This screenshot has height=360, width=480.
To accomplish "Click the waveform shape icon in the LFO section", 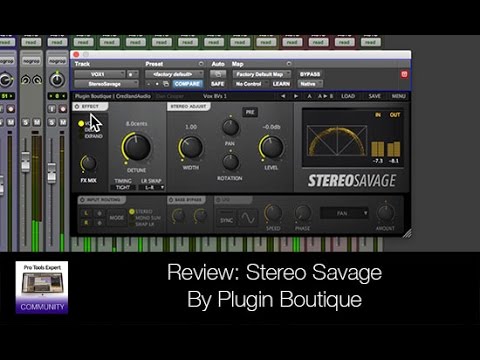I will coord(248,218).
